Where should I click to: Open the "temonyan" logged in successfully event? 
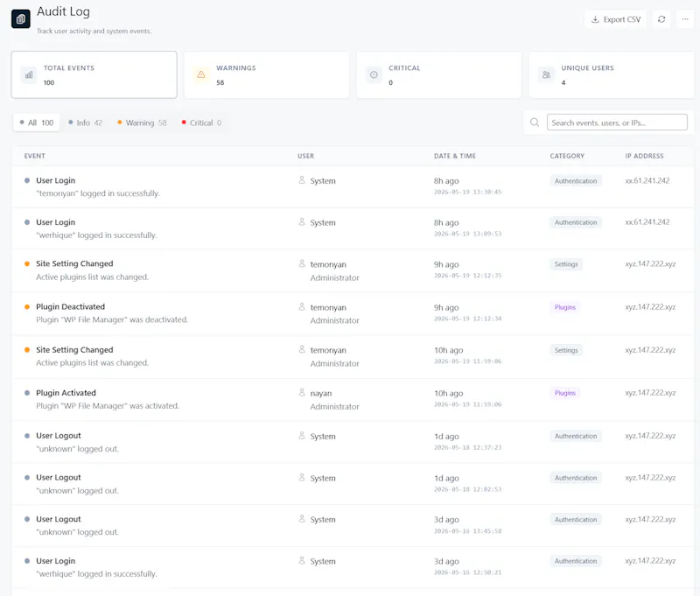pyautogui.click(x=98, y=193)
